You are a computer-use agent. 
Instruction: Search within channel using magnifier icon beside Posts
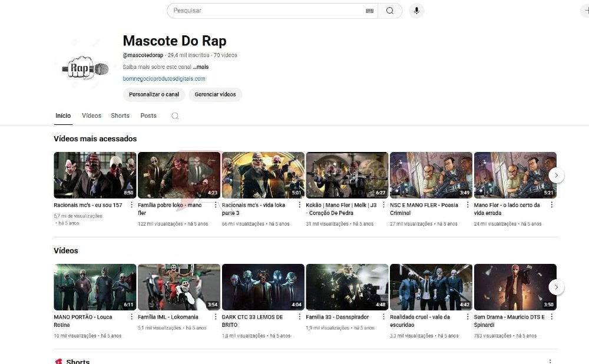click(175, 115)
